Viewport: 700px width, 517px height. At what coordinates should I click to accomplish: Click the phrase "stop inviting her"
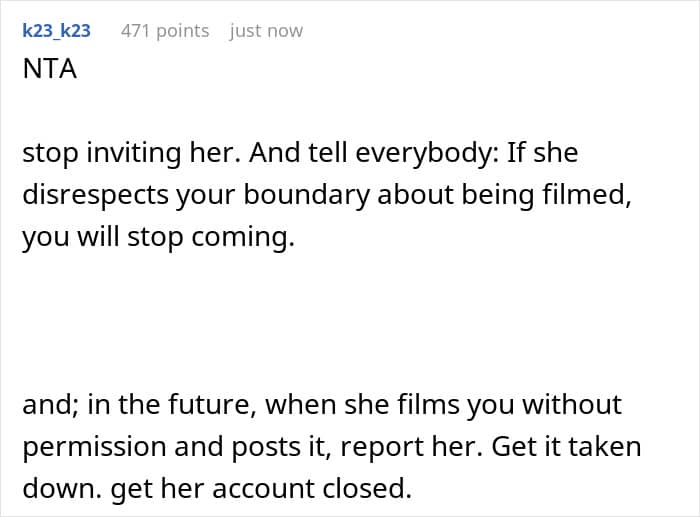coord(120,155)
